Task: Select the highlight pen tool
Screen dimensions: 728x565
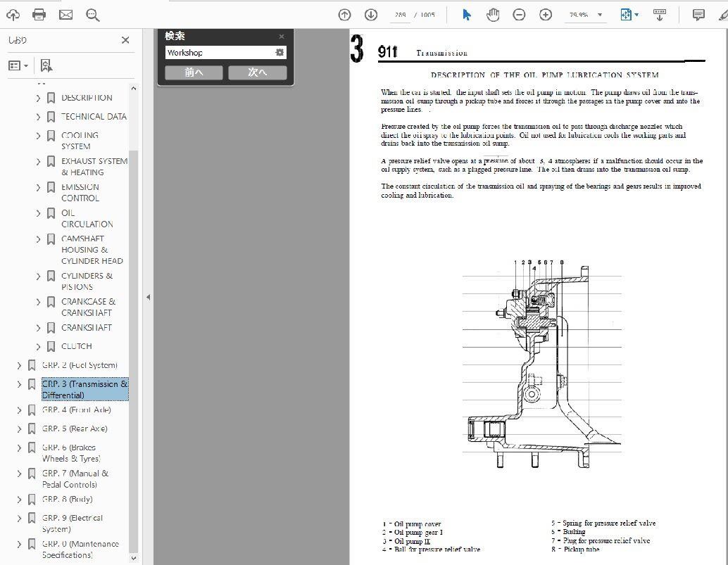Action: [723, 15]
